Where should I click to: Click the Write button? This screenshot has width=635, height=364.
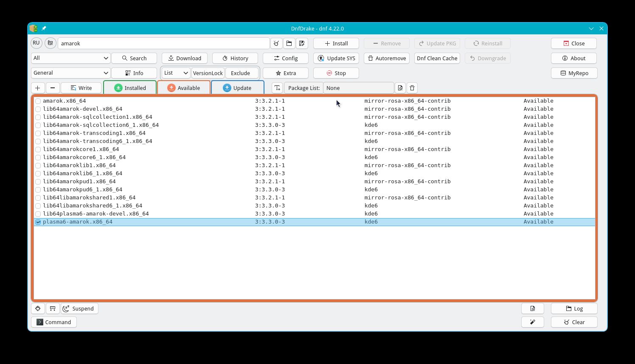click(81, 88)
